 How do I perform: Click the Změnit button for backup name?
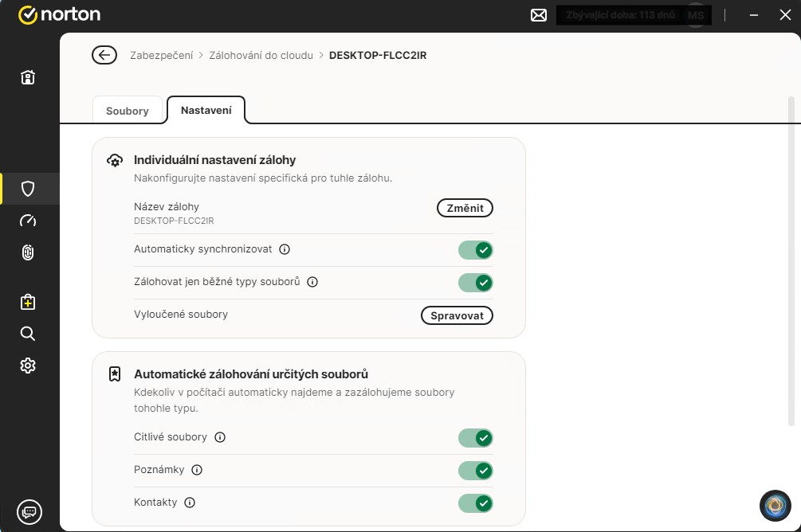[465, 208]
